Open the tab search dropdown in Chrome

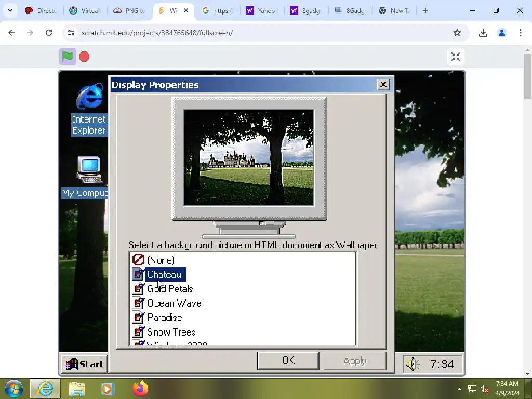click(x=10, y=10)
